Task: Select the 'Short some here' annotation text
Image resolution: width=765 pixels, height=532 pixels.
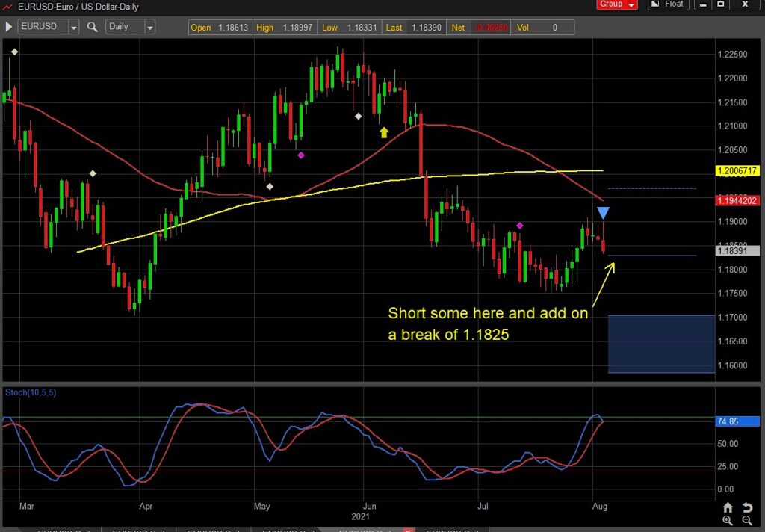Action: coord(488,324)
